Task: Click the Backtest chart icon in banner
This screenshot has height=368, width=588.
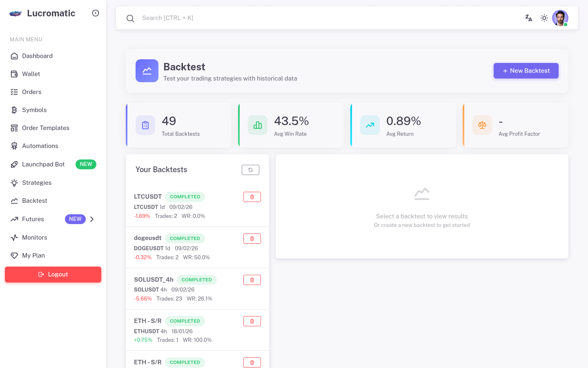Action: [147, 71]
